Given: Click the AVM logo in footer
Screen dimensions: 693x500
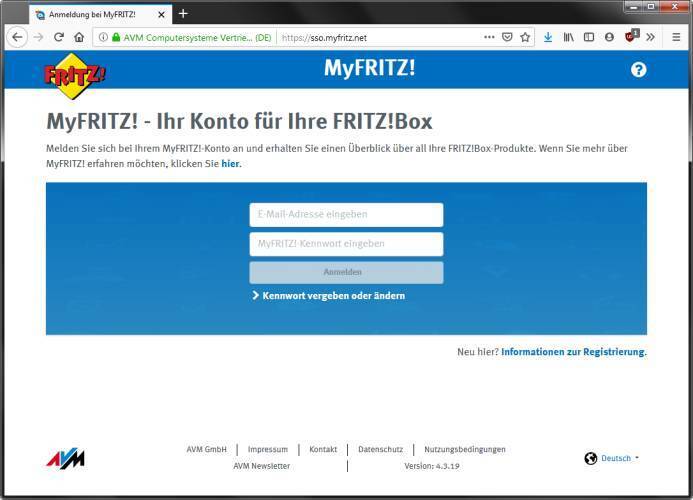Looking at the screenshot, I should 65,458.
